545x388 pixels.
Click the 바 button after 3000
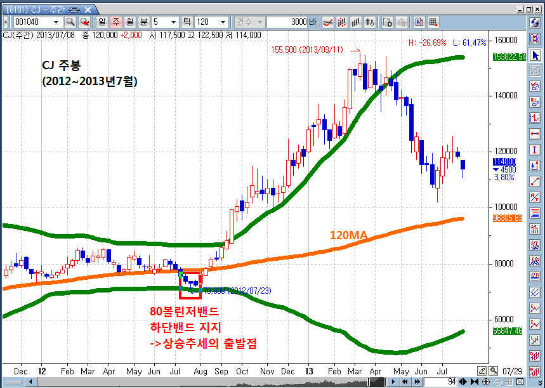(312, 22)
